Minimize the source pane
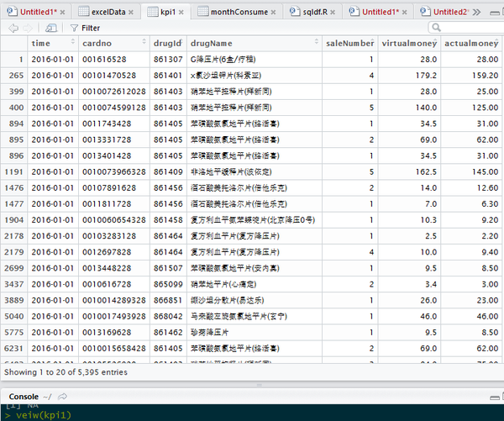 pos(495,13)
